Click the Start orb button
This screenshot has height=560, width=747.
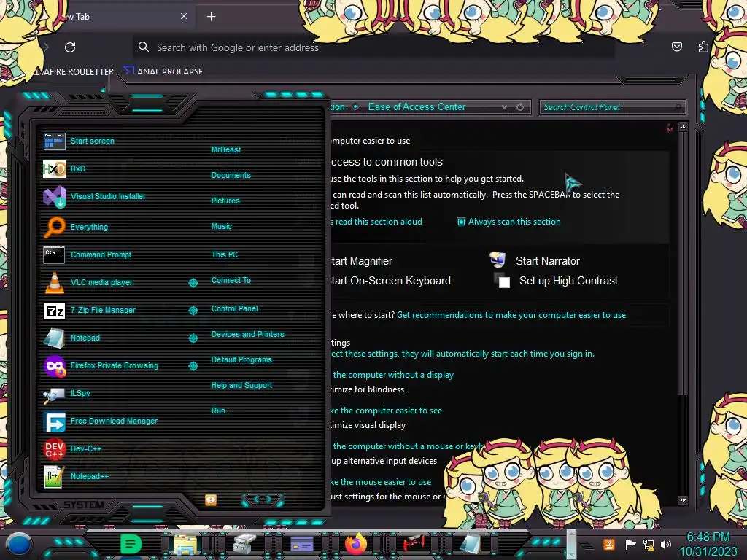pyautogui.click(x=18, y=544)
